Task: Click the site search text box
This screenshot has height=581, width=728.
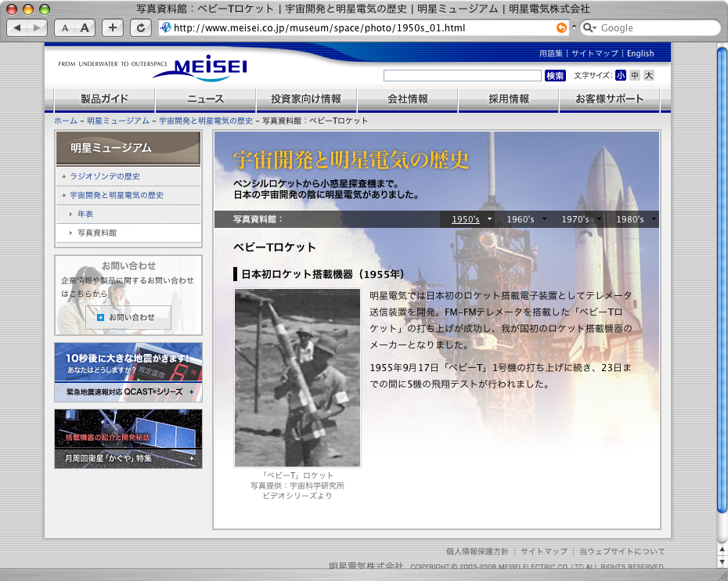Action: point(463,76)
